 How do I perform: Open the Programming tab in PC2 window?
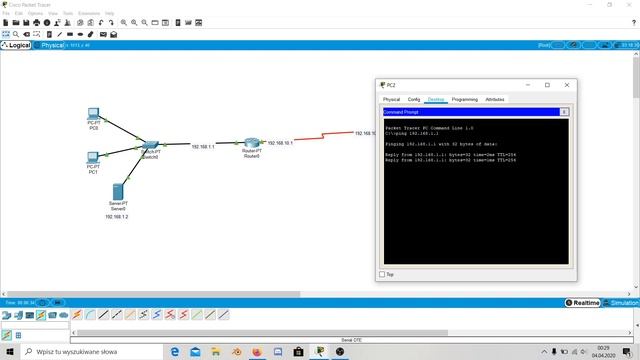(x=464, y=100)
